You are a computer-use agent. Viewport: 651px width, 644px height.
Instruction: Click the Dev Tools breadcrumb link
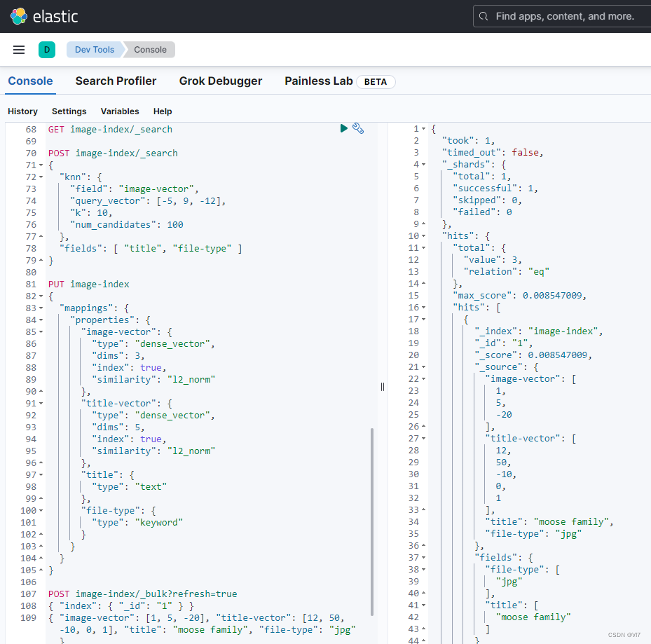(94, 50)
